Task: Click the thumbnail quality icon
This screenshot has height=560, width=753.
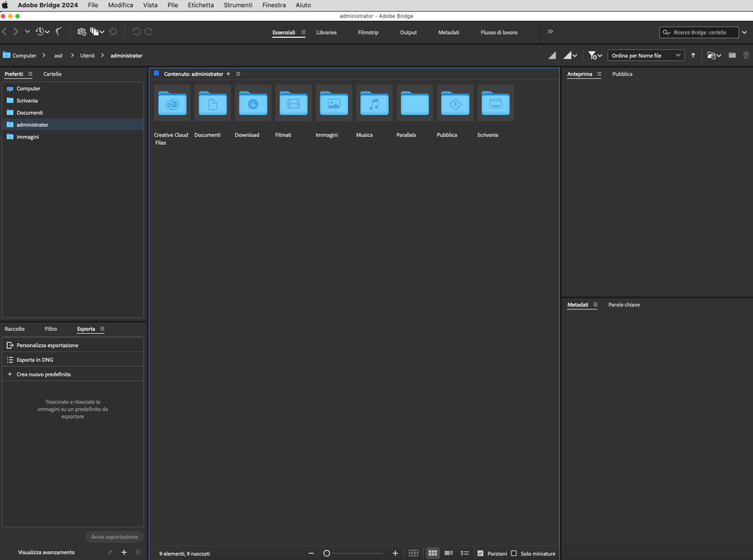Action: 552,56
